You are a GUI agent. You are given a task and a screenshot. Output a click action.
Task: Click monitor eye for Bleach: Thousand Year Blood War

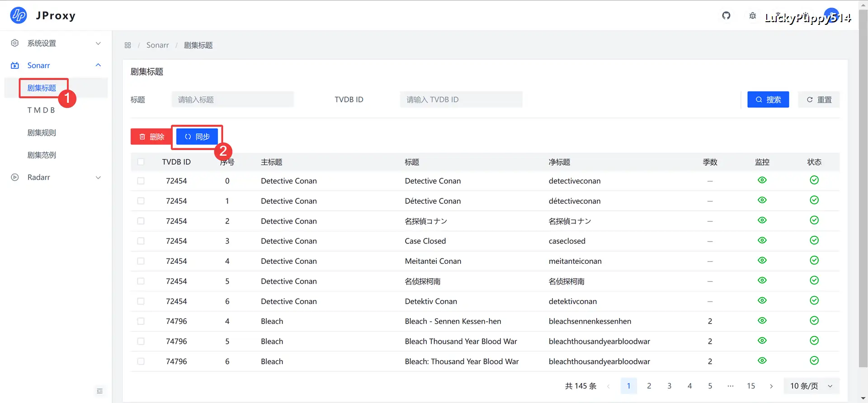click(762, 361)
